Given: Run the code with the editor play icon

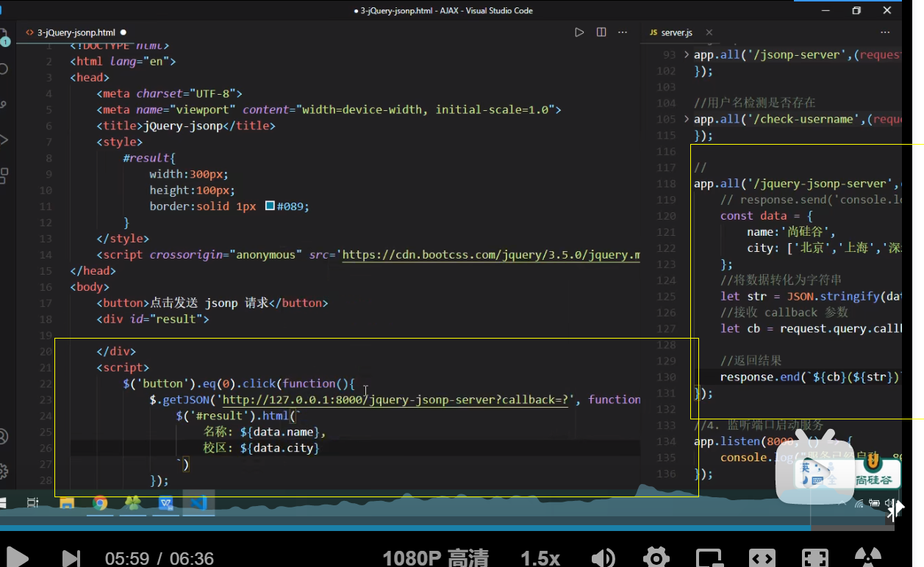Looking at the screenshot, I should coord(579,32).
